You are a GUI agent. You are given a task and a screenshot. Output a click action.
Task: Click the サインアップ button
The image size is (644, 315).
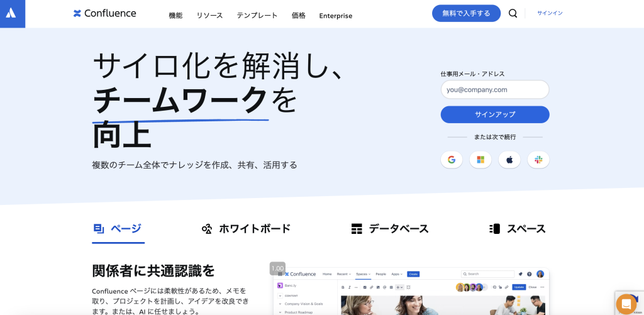coord(495,114)
